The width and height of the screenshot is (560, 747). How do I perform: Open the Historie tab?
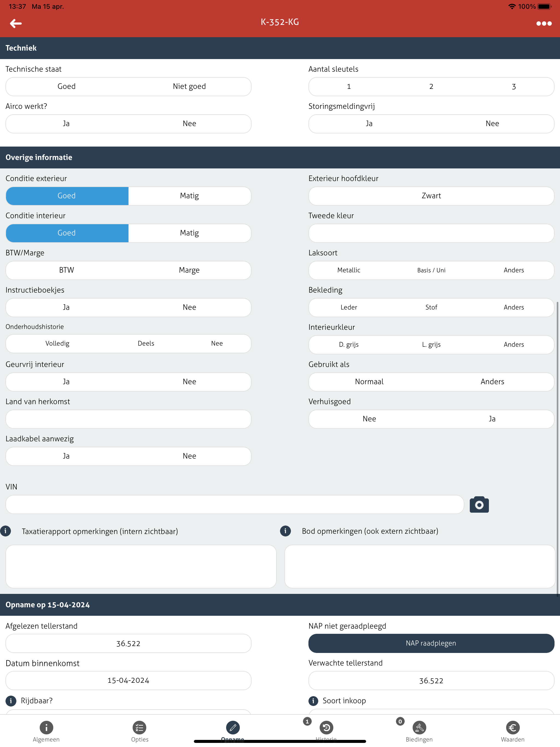pyautogui.click(x=326, y=731)
